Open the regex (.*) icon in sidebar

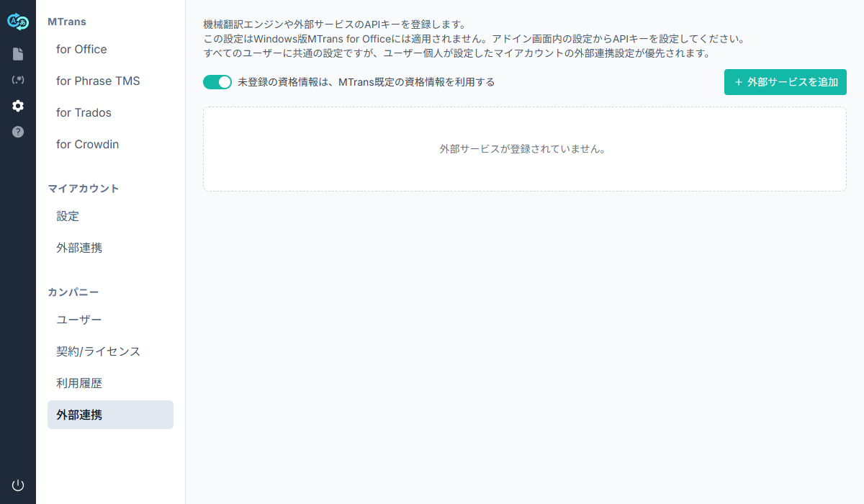click(x=18, y=80)
